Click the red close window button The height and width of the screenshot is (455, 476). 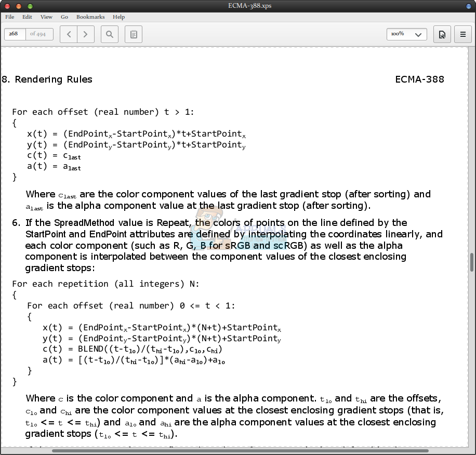[7, 6]
